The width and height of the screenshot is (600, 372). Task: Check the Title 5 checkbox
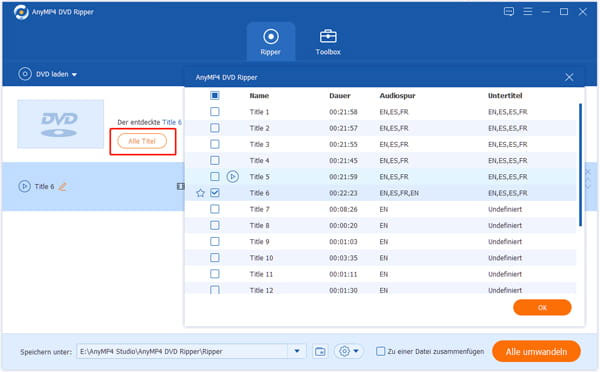click(x=215, y=176)
